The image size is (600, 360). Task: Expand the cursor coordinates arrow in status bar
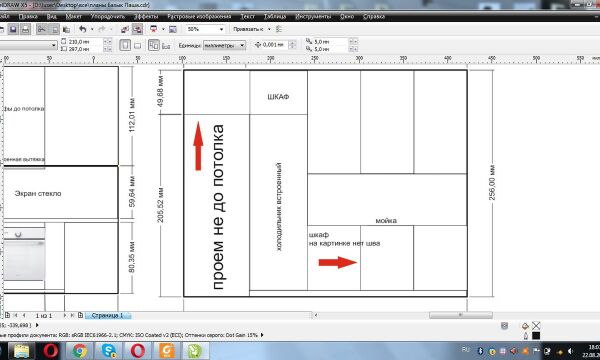click(x=37, y=325)
